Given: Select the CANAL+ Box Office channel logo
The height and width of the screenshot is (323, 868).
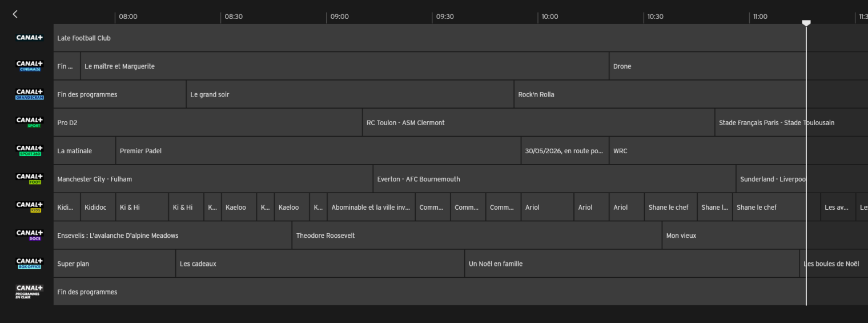Looking at the screenshot, I should (x=29, y=264).
